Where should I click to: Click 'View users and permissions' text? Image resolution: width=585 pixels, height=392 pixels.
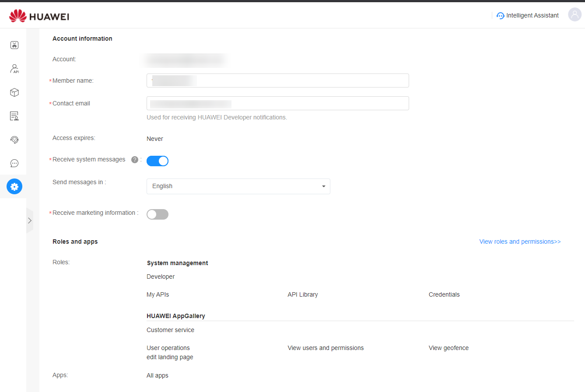pos(326,348)
